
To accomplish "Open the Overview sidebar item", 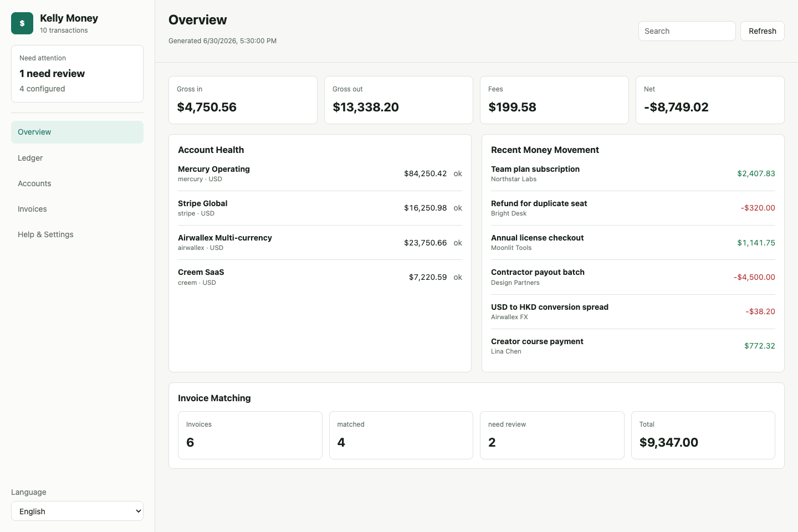I will [77, 132].
